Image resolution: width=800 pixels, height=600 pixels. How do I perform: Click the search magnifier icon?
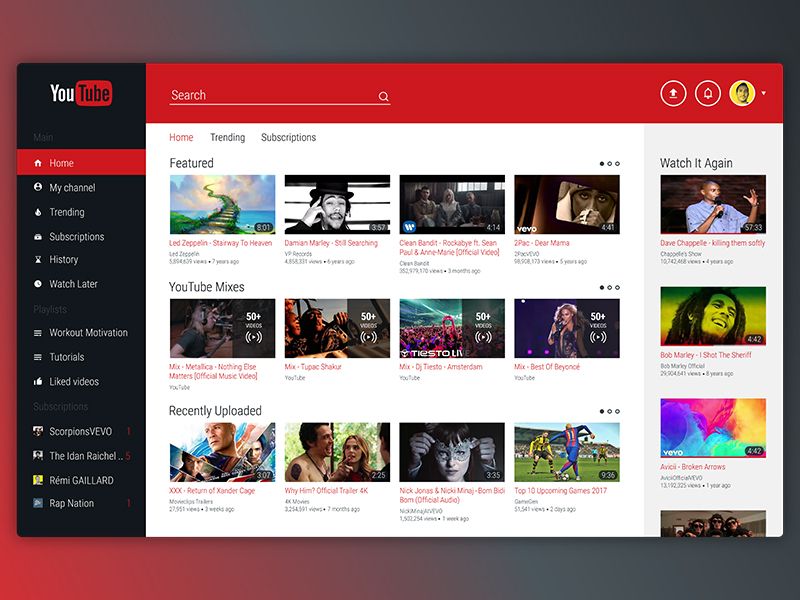pyautogui.click(x=383, y=97)
